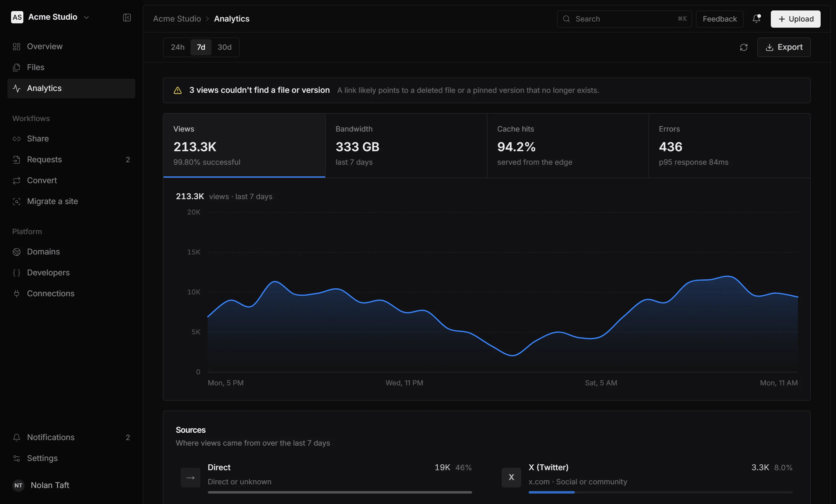Switch chart to the Views metric tab

pyautogui.click(x=244, y=145)
